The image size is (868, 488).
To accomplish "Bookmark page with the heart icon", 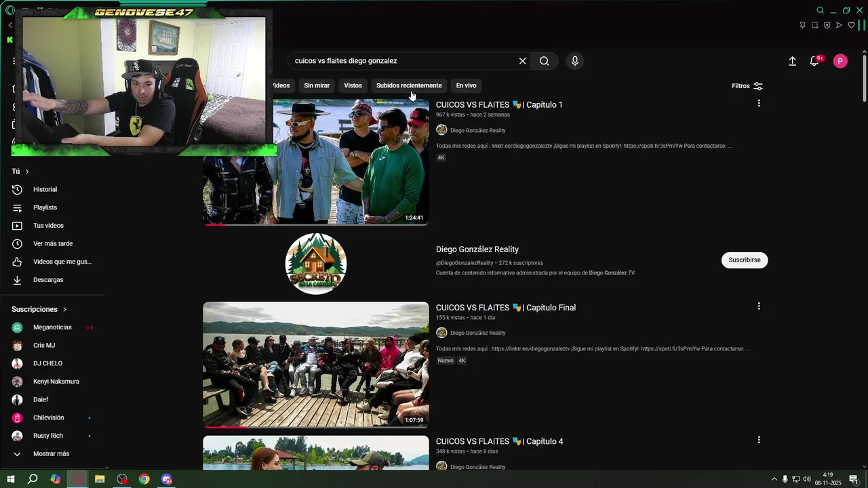I will pos(851,25).
